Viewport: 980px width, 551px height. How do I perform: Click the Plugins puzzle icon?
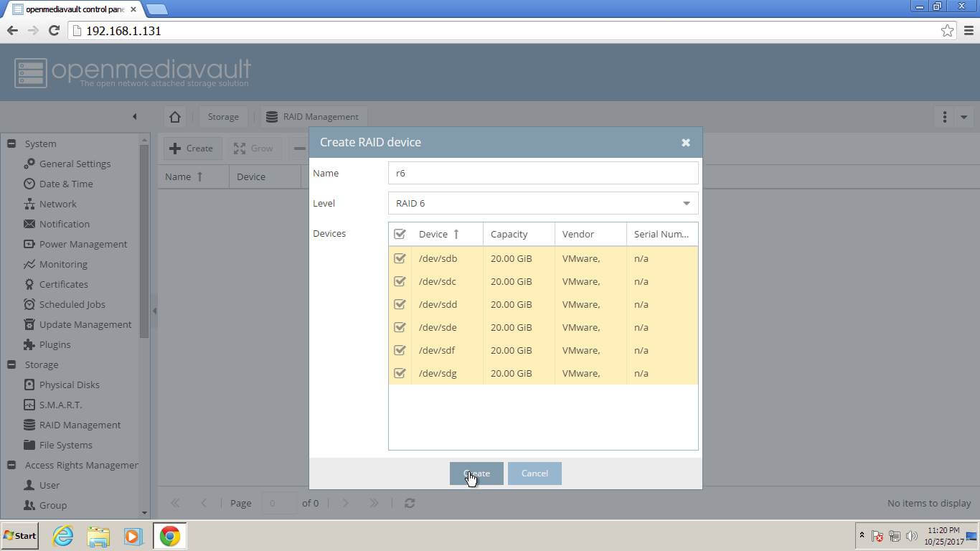tap(29, 344)
